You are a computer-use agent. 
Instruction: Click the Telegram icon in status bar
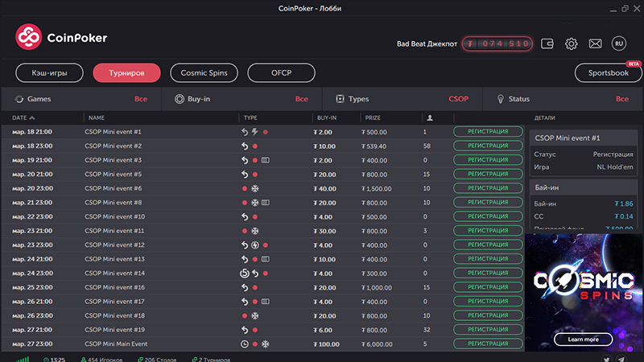click(x=623, y=359)
